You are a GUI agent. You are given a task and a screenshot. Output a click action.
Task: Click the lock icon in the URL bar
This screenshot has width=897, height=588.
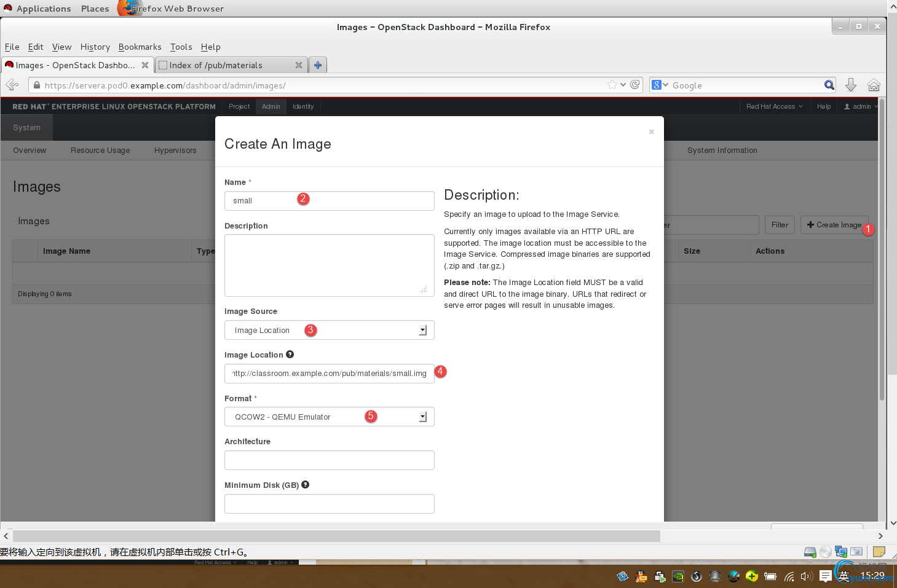pos(37,85)
